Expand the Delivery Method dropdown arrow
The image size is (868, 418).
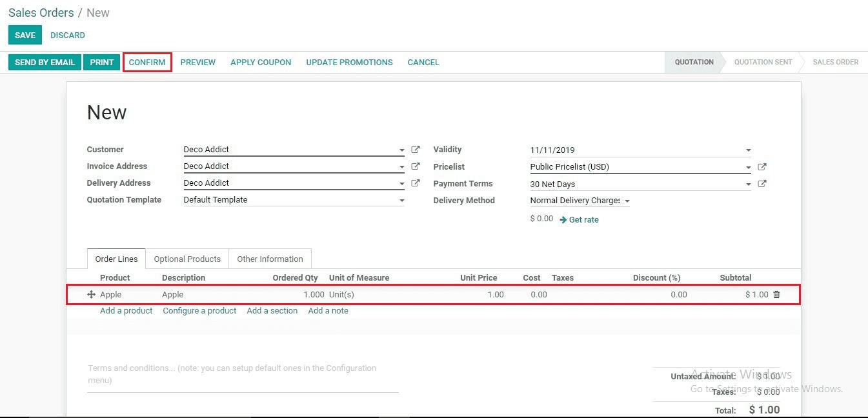627,201
